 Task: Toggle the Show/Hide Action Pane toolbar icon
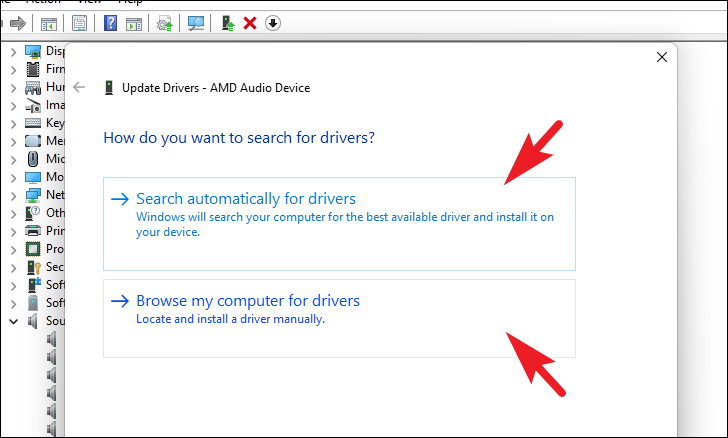tap(134, 24)
